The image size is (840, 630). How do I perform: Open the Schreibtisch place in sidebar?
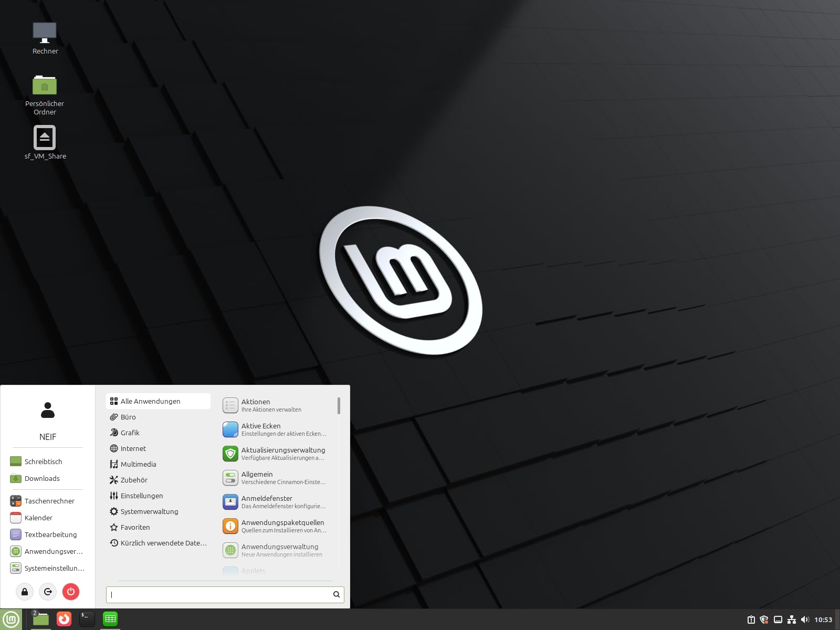point(47,461)
